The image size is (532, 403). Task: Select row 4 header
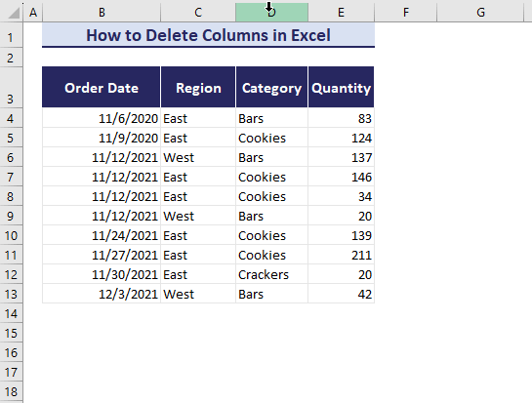click(x=11, y=118)
